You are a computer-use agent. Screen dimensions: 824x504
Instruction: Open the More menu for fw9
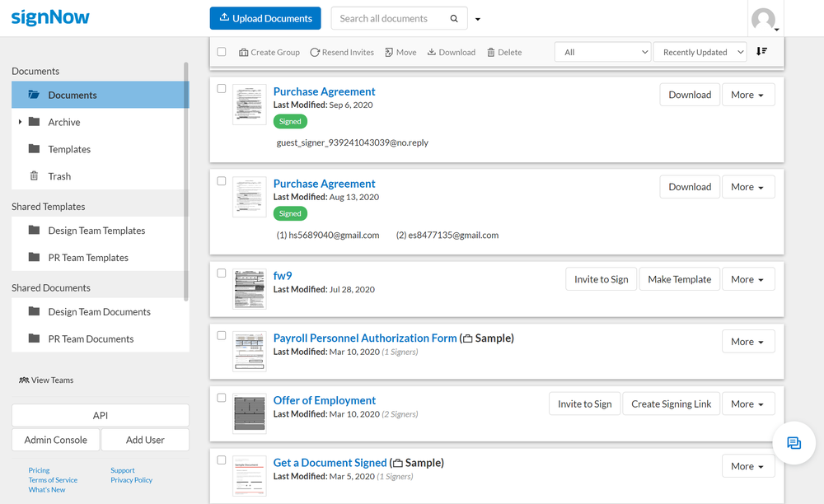tap(748, 279)
